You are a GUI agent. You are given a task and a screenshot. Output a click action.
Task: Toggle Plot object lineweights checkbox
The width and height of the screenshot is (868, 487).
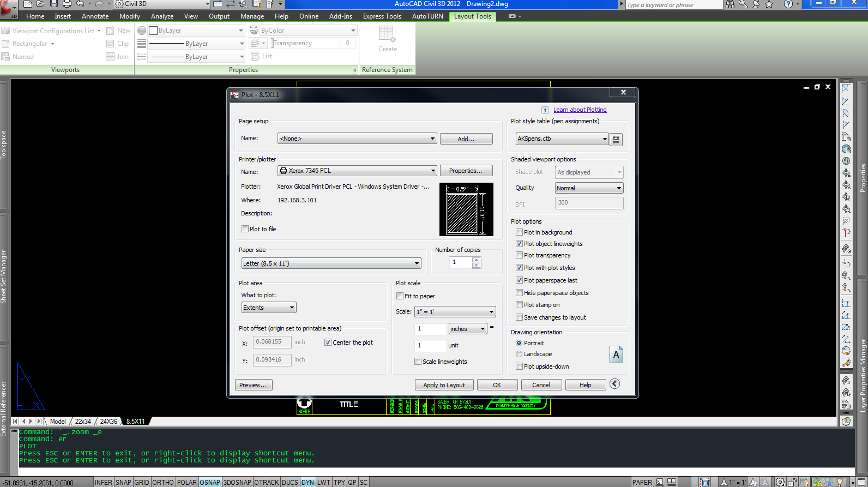pos(519,244)
